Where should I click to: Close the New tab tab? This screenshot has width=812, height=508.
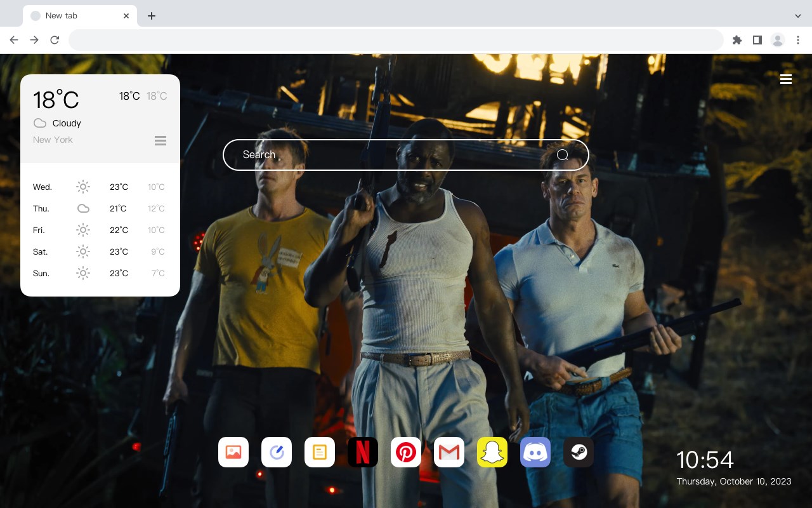(126, 16)
